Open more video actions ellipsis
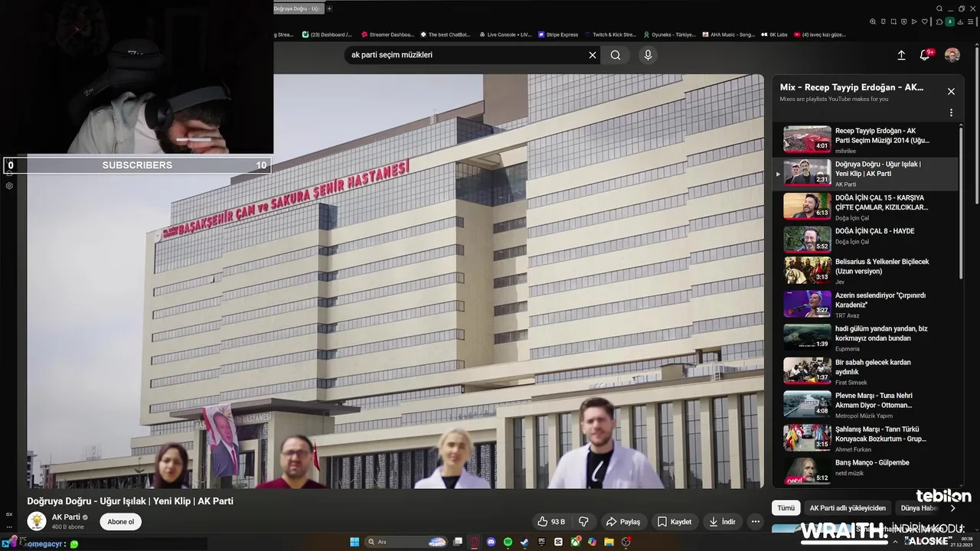 tap(756, 522)
